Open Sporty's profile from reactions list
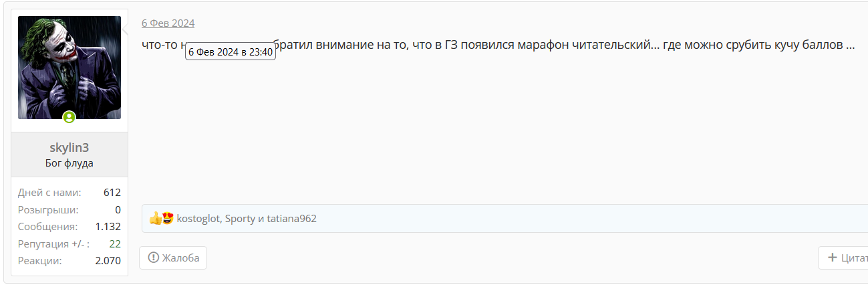The height and width of the screenshot is (295, 868). 240,219
